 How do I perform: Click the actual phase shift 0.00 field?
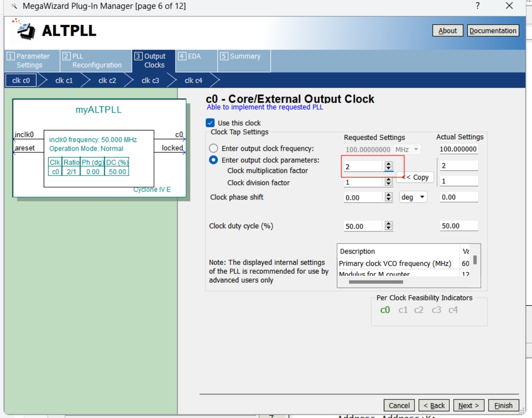(459, 197)
